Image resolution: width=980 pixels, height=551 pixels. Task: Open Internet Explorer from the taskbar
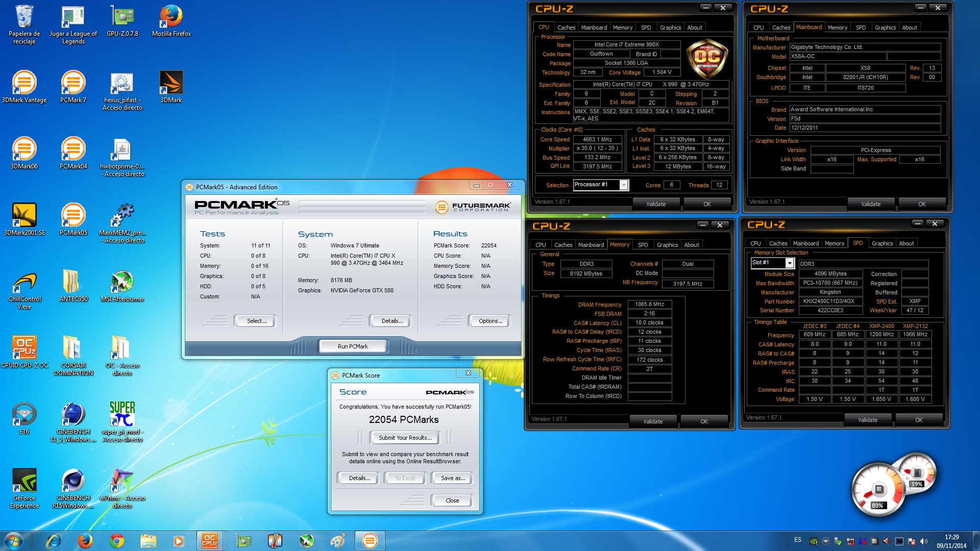tap(54, 541)
